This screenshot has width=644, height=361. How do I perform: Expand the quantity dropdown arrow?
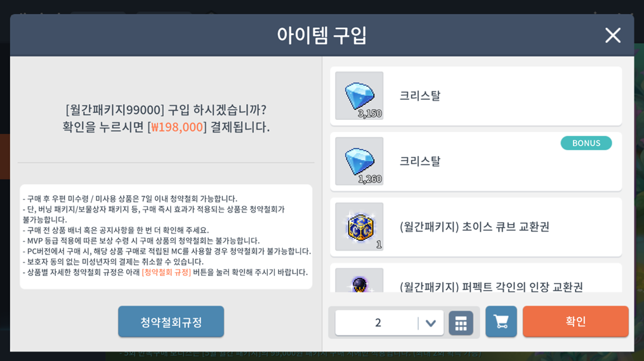(430, 323)
